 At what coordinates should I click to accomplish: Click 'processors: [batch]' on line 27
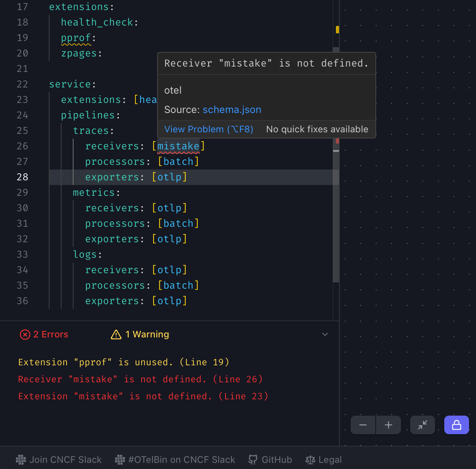(x=142, y=162)
